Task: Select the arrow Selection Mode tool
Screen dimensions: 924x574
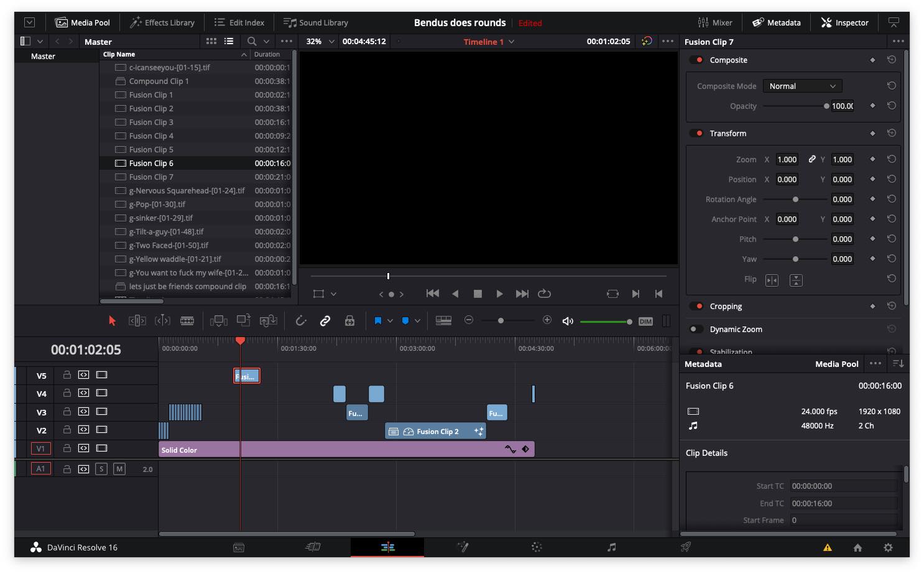Action: (112, 321)
